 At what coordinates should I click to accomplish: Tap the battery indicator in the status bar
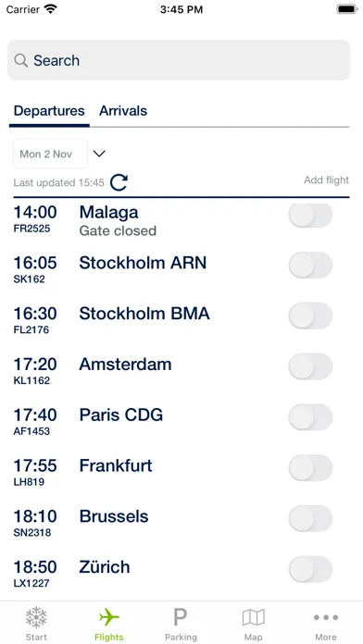tap(347, 9)
